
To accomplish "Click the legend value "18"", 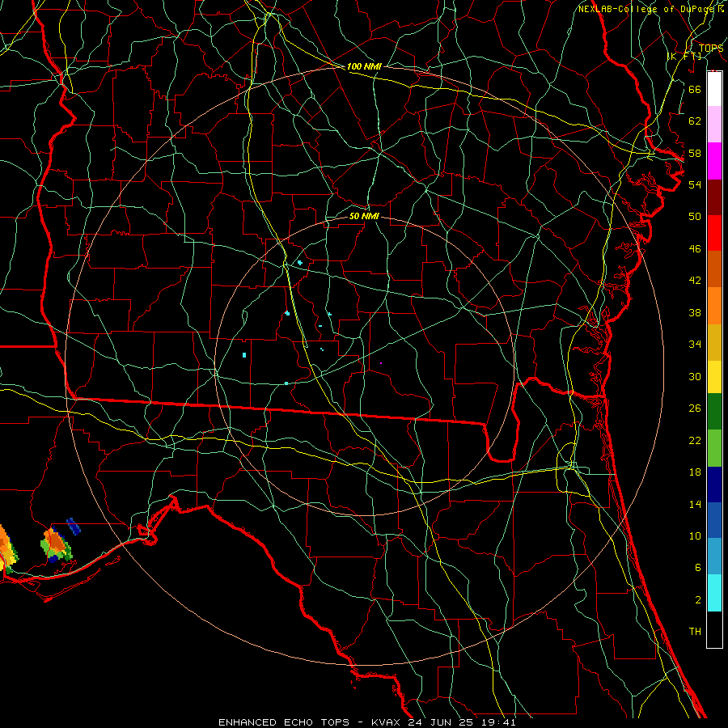I will (x=695, y=472).
